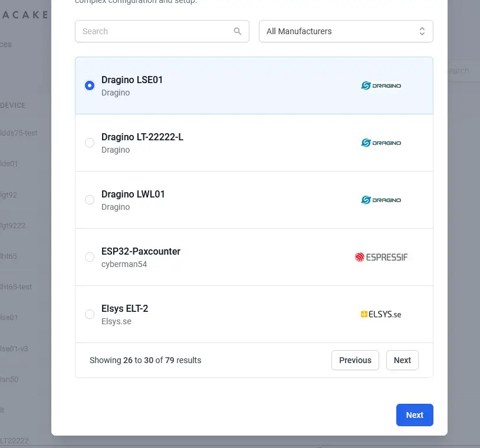Image resolution: width=480 pixels, height=448 pixels.
Task: Click the search magnifier icon
Action: pos(238,31)
